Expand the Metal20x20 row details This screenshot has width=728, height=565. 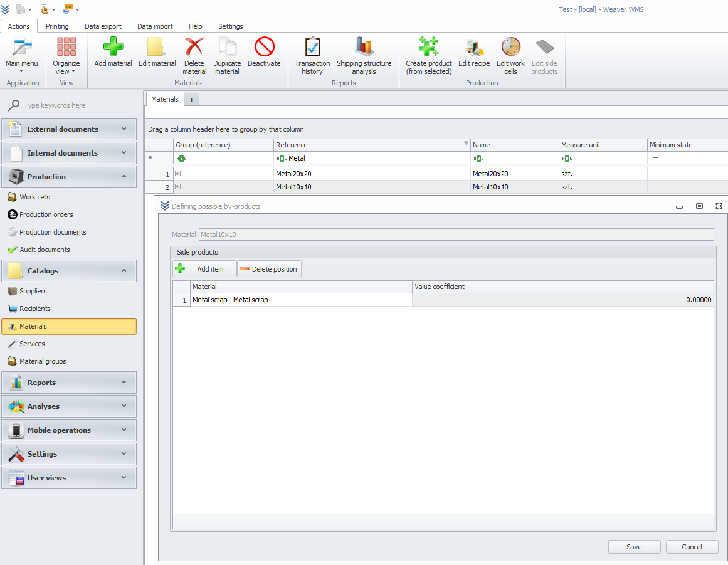click(x=178, y=174)
